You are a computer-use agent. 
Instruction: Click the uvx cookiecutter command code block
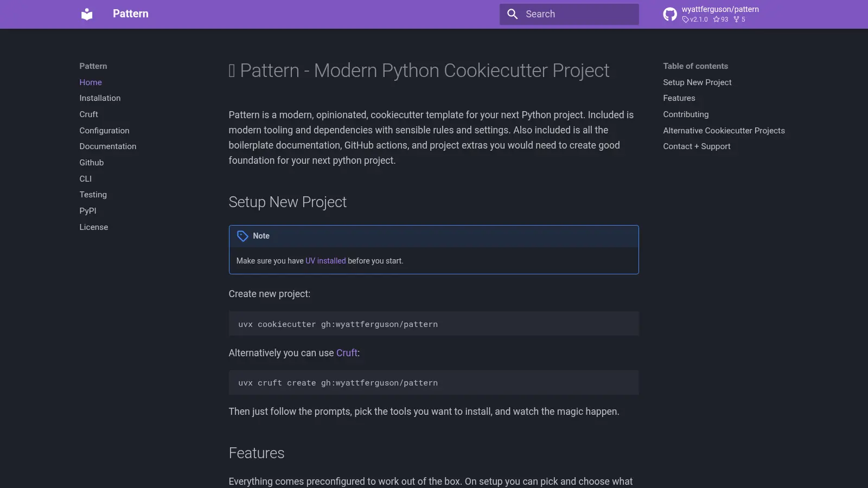coord(433,324)
